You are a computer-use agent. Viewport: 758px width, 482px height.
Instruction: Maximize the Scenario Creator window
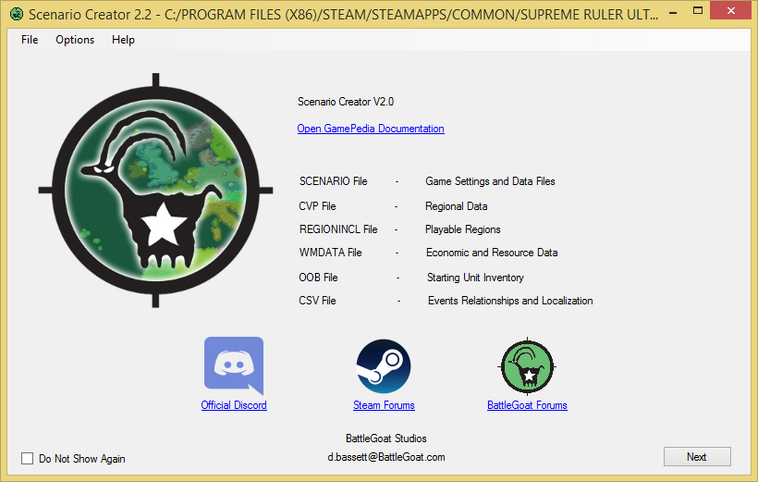698,11
